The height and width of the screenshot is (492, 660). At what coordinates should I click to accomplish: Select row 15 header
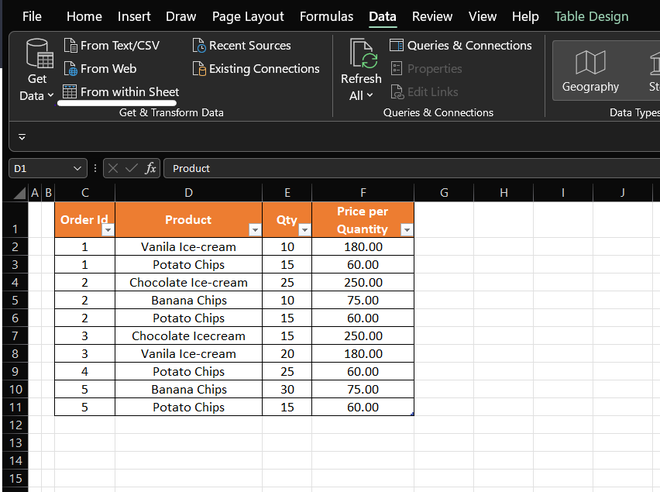(x=15, y=479)
